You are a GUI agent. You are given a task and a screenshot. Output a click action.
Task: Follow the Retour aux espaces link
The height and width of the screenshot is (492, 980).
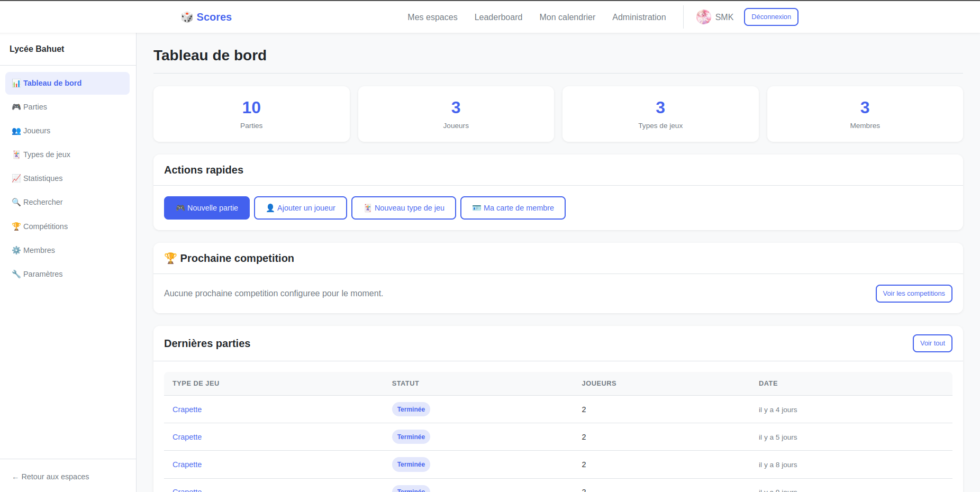pyautogui.click(x=51, y=477)
